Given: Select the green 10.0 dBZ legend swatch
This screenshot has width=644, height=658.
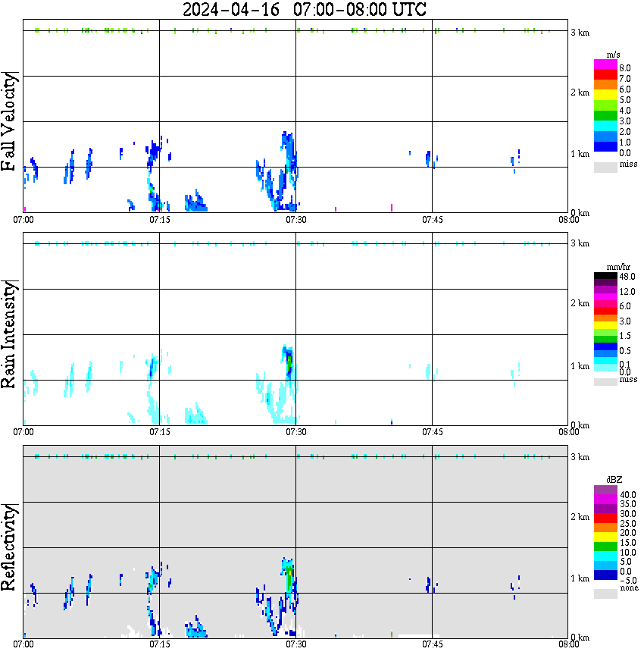Looking at the screenshot, I should pos(605,547).
